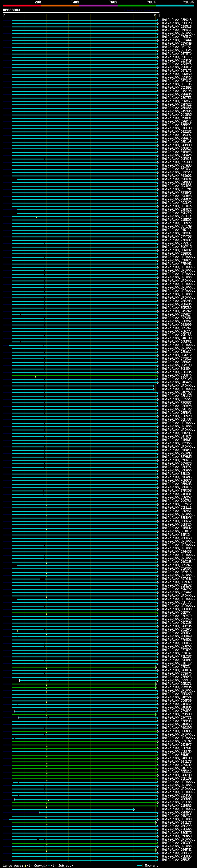
Task: Open hit UniRef100_A5B4K1
Action: click(x=177, y=30)
